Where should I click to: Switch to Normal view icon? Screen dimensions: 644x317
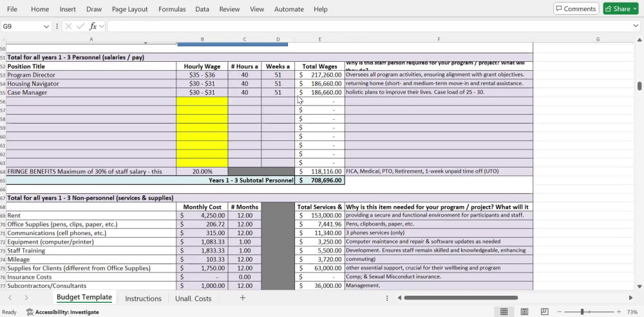504,312
